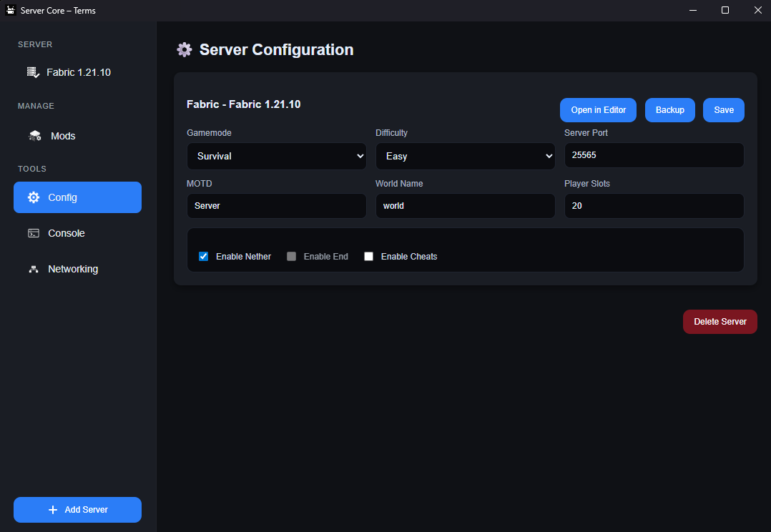Click the app icon in the title bar
The width and height of the screenshot is (771, 532).
9,10
